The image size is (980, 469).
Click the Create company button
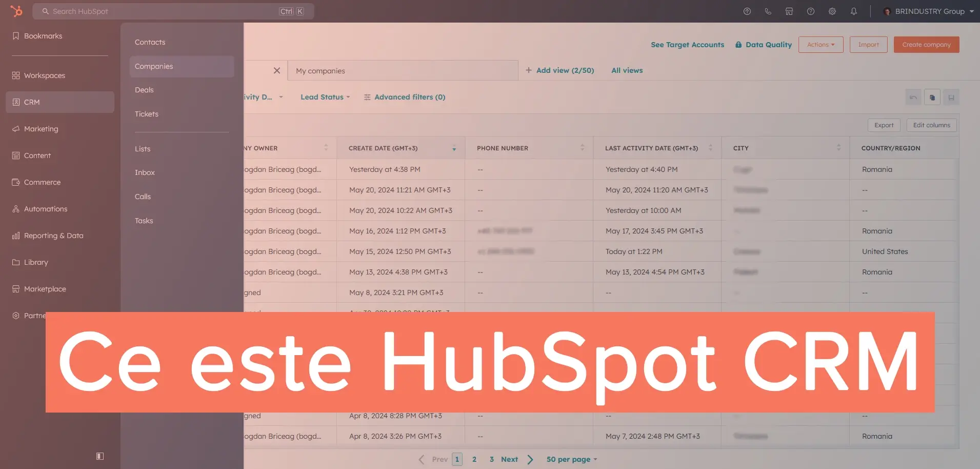[x=926, y=45]
